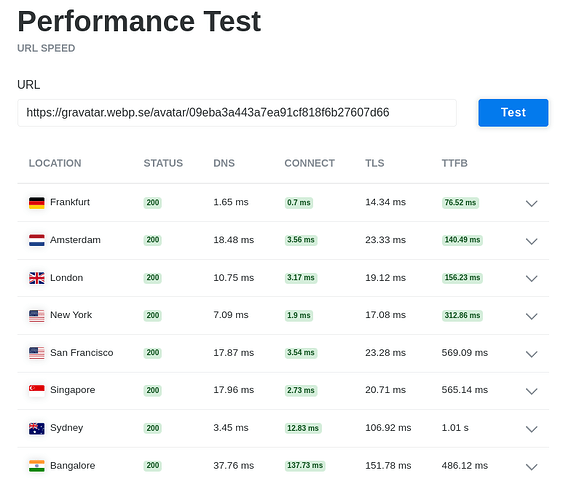Click the Australian flag icon for Sydney

tap(37, 428)
